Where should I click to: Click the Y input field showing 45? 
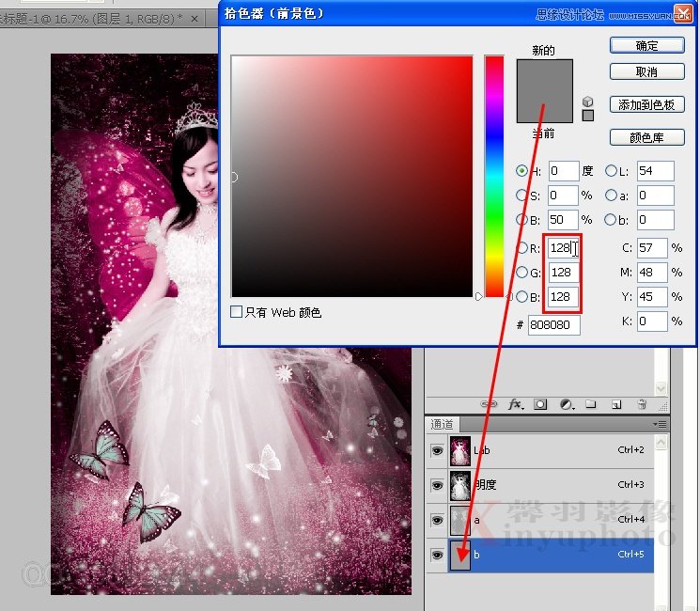pyautogui.click(x=652, y=296)
